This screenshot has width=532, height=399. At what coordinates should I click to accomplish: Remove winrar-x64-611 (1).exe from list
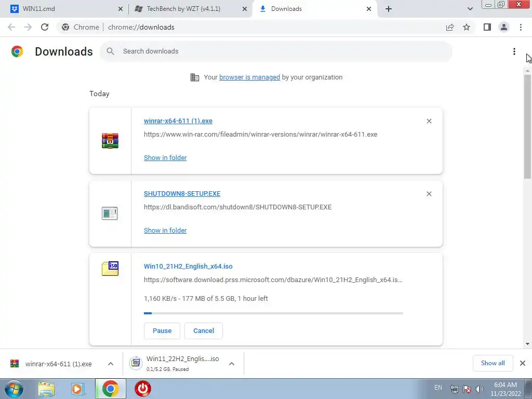click(429, 121)
